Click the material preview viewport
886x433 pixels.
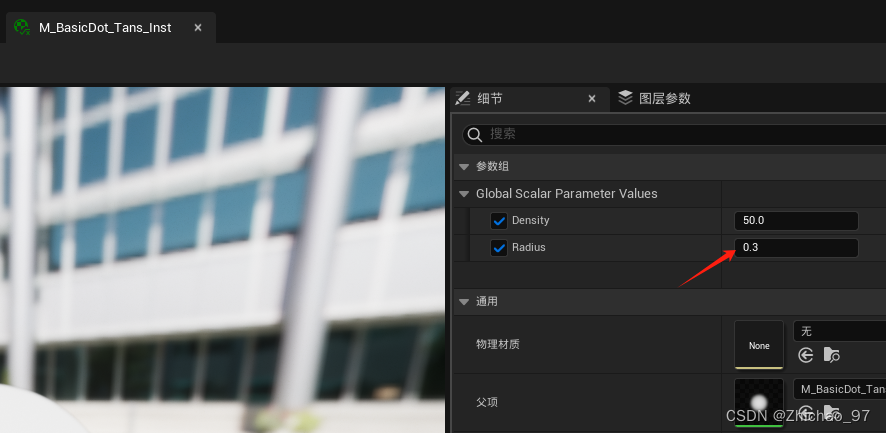223,260
